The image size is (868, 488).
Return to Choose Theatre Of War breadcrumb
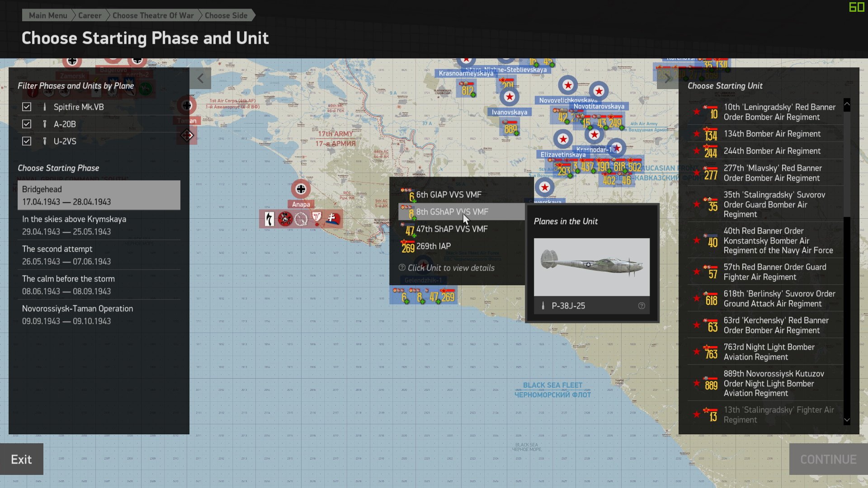(153, 15)
